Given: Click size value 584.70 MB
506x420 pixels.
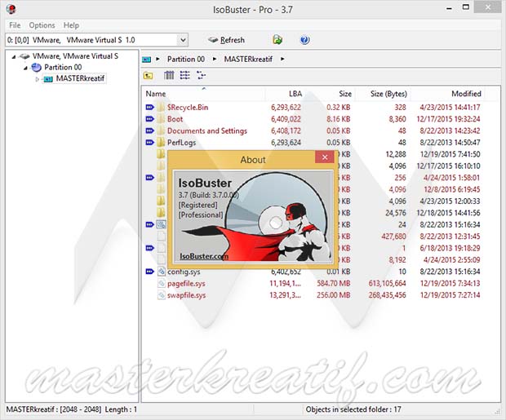Looking at the screenshot, I should click(334, 284).
